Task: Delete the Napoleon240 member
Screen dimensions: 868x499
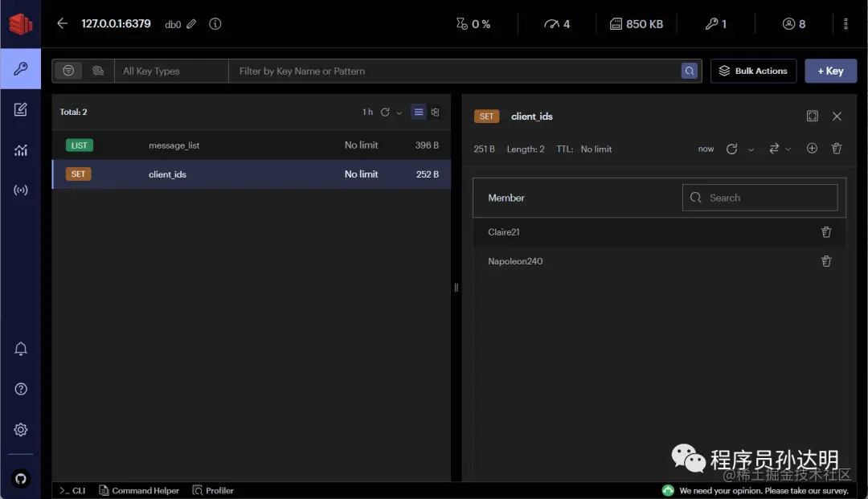Action: (826, 261)
